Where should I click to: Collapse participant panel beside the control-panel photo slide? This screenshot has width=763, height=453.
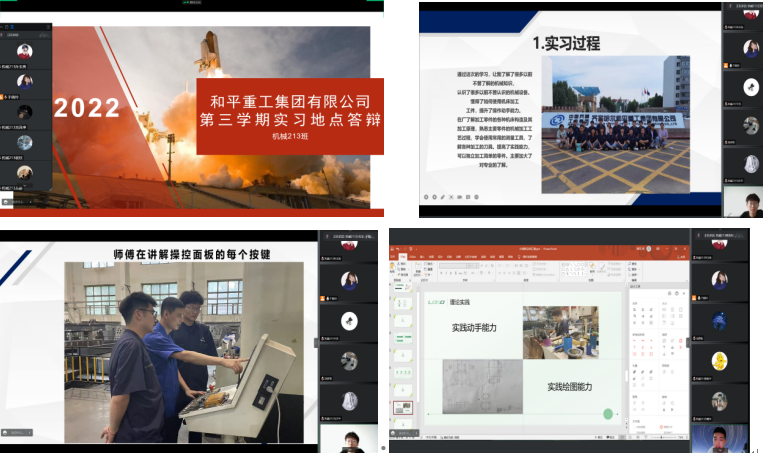[317, 342]
